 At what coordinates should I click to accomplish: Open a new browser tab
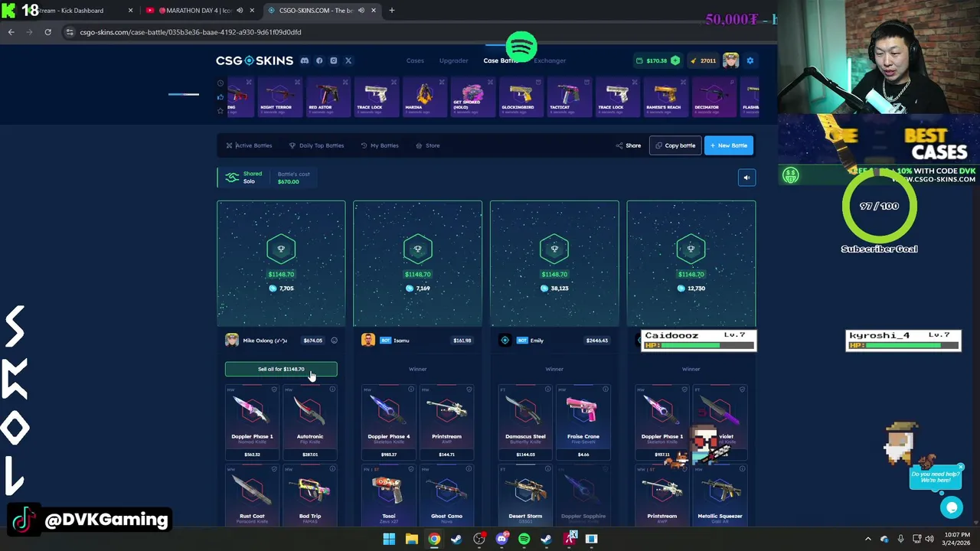(391, 11)
